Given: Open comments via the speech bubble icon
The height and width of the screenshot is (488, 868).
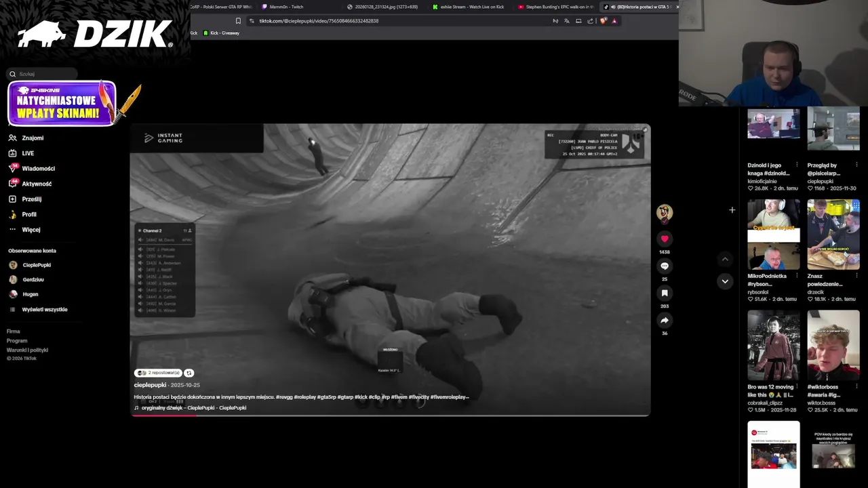Looking at the screenshot, I should tap(665, 266).
